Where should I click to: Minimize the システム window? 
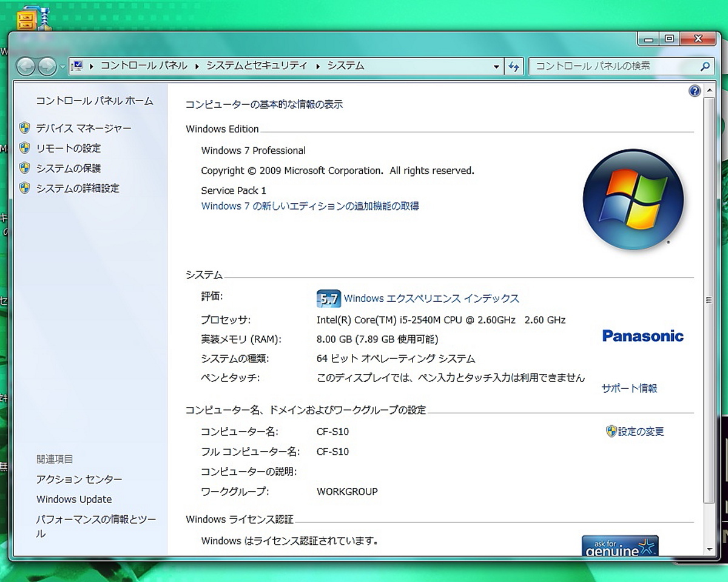coord(649,39)
